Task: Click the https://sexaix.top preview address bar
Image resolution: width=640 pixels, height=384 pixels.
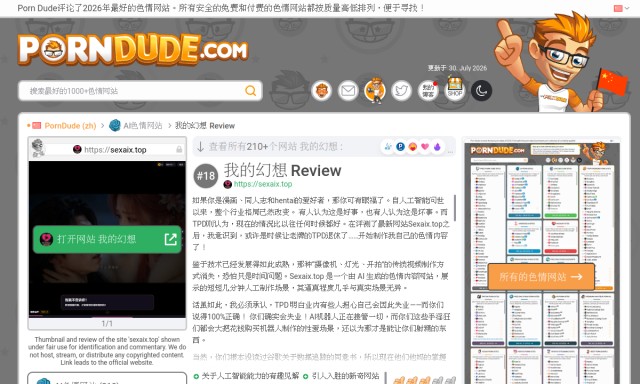Action: pyautogui.click(x=109, y=150)
